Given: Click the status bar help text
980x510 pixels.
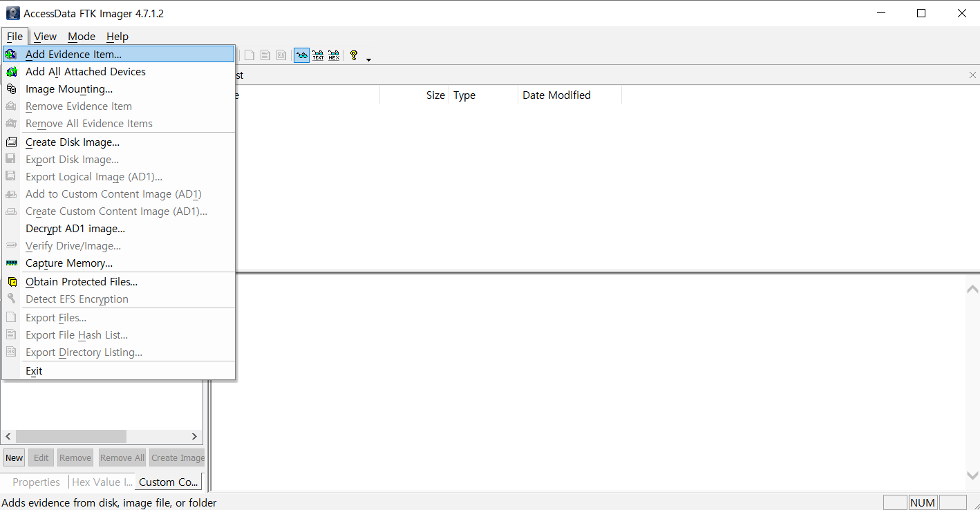Looking at the screenshot, I should pyautogui.click(x=110, y=502).
